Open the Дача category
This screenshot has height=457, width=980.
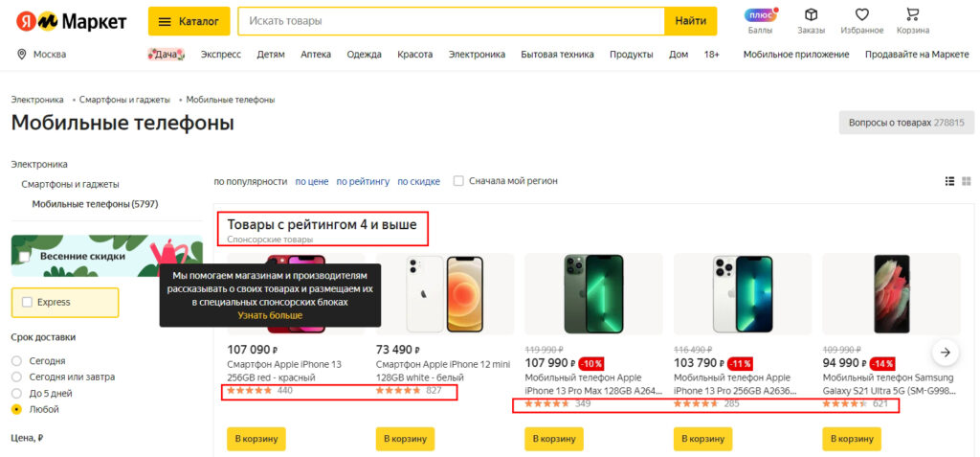167,55
